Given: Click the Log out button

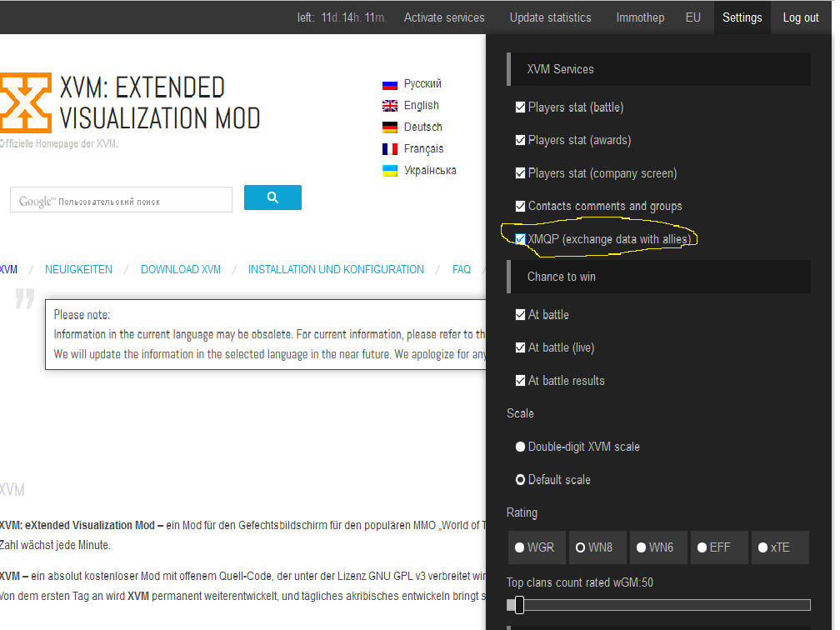Looking at the screenshot, I should [801, 17].
